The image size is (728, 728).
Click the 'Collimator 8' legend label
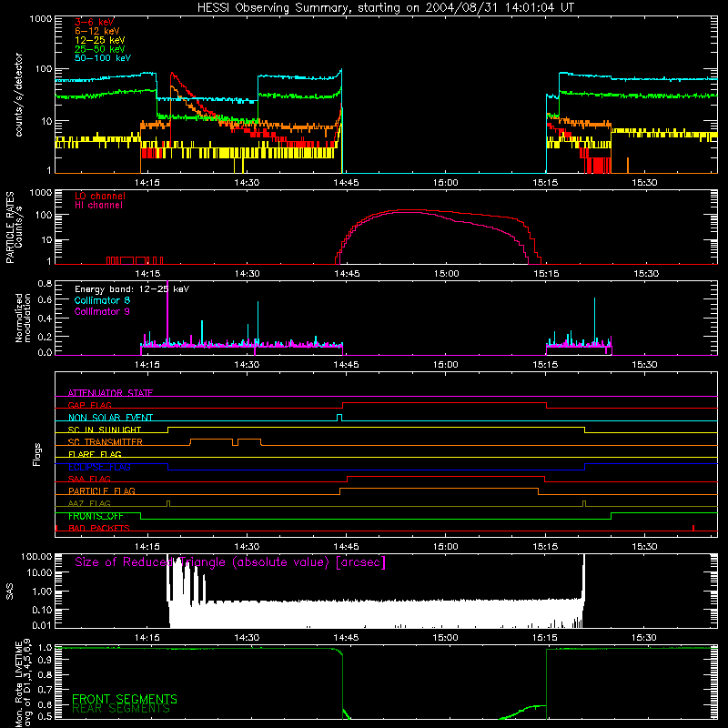102,300
